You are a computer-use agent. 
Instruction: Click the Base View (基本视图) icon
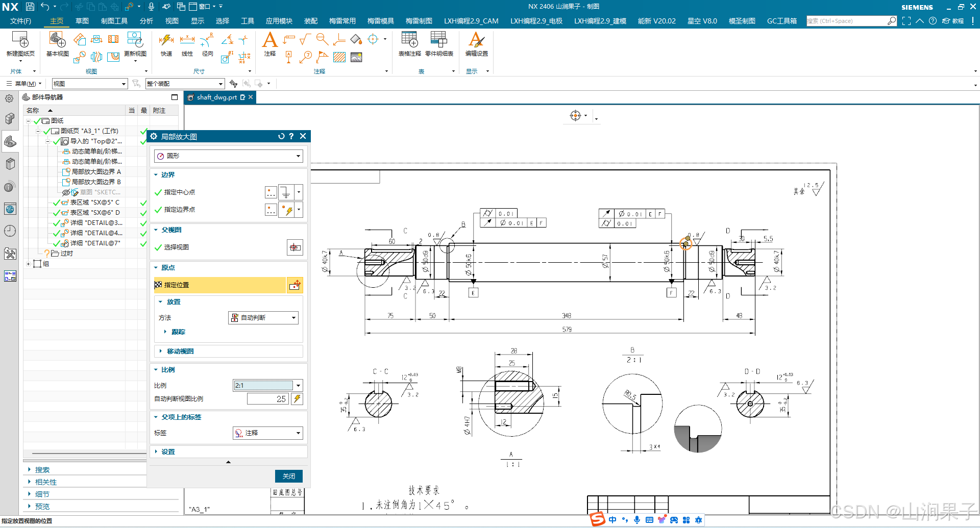(x=57, y=39)
